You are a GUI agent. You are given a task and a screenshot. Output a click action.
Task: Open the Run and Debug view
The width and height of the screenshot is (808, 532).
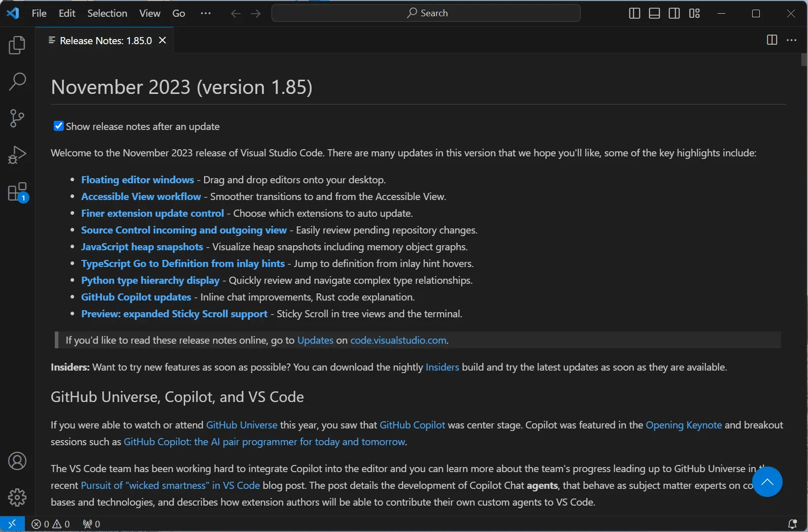coord(17,155)
